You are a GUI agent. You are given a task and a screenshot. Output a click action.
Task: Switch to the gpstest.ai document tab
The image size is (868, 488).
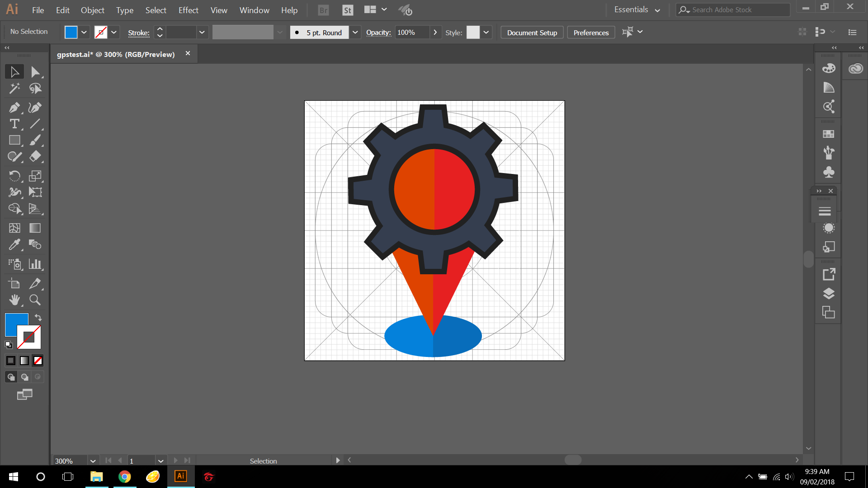click(x=116, y=54)
